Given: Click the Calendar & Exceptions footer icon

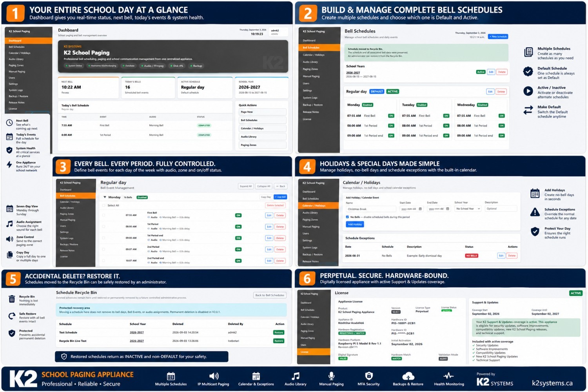Looking at the screenshot, I should point(256,376).
